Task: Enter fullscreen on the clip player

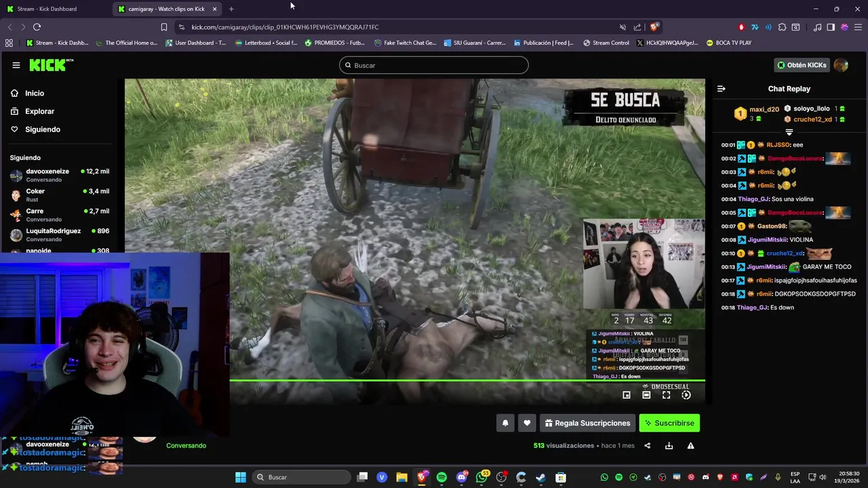Action: (x=666, y=395)
